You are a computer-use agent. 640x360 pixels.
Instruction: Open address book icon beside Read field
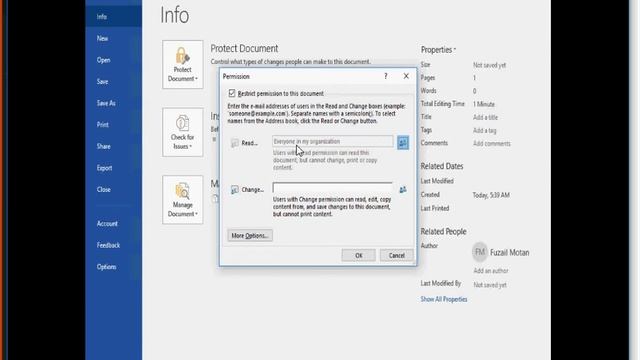pos(403,142)
